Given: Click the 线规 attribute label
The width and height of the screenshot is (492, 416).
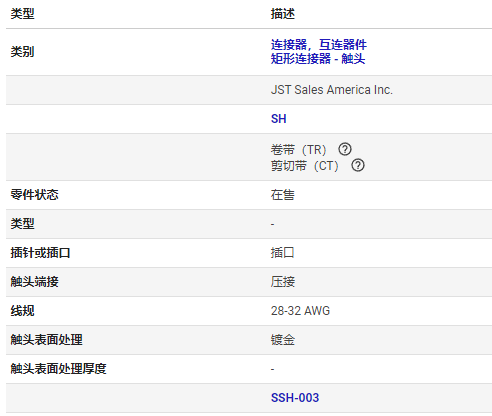Looking at the screenshot, I should point(22,311).
